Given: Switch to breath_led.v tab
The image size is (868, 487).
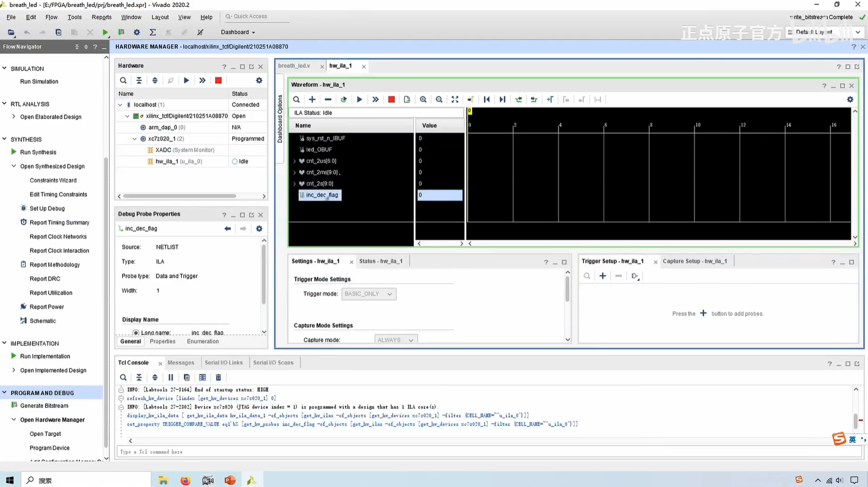Looking at the screenshot, I should [x=294, y=66].
